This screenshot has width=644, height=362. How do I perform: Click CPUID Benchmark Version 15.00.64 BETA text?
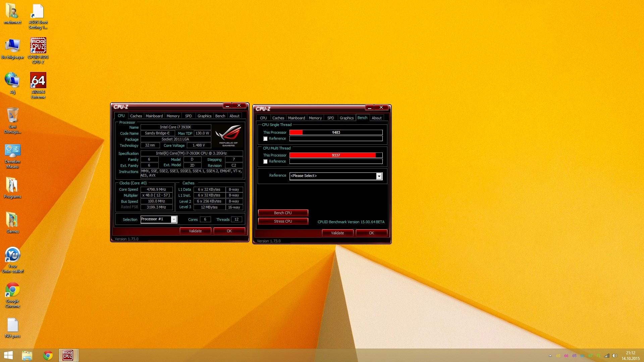351,222
